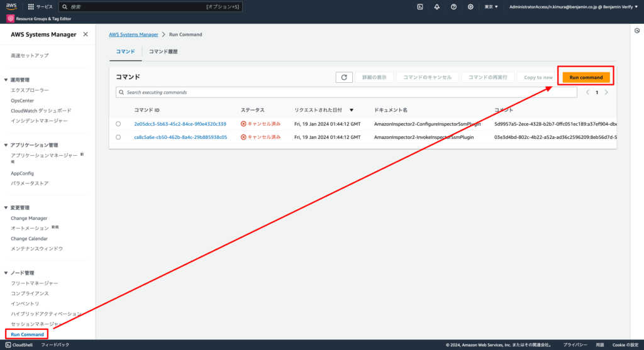Click the Resource Groups & Tag Editor icon

click(x=10, y=18)
